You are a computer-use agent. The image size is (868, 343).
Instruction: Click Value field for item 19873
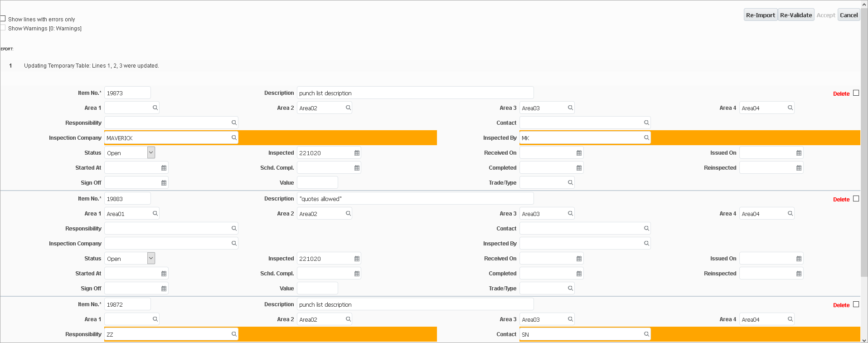[x=317, y=182]
